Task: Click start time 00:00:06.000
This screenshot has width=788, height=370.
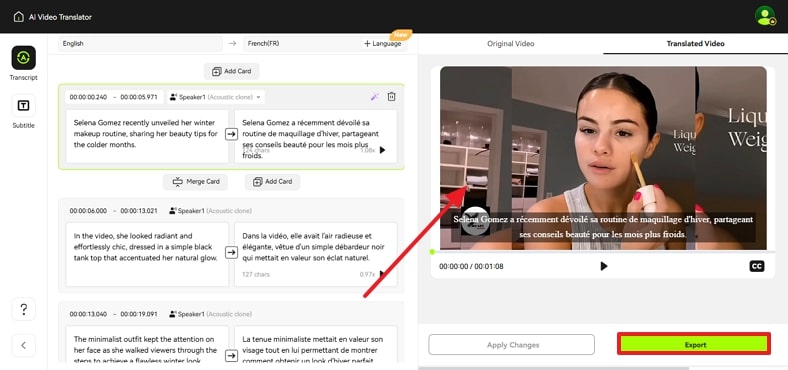Action: 88,211
